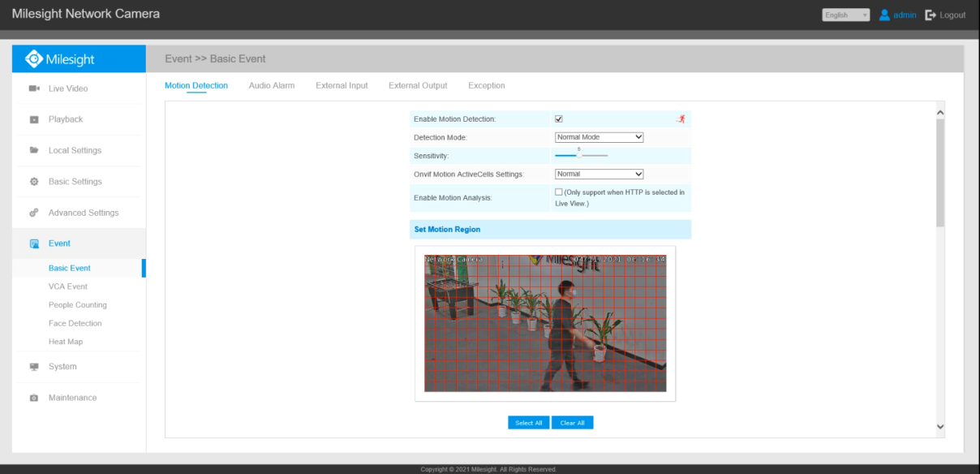
Task: Click the Sensitivity label
Action: tap(431, 155)
